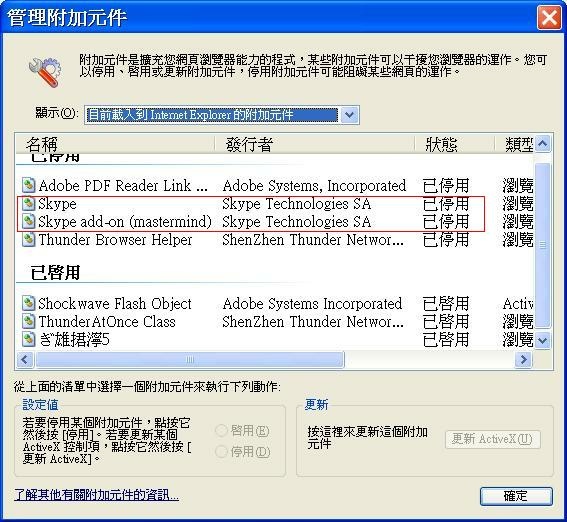The width and height of the screenshot is (567, 522).
Task: Select the Shockwave Flash Object row
Action: [275, 303]
